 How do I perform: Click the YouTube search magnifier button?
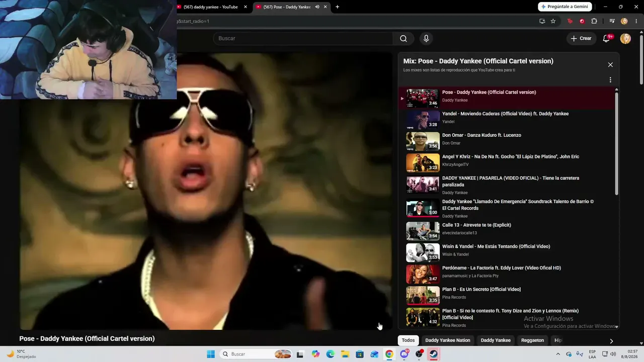404,39
